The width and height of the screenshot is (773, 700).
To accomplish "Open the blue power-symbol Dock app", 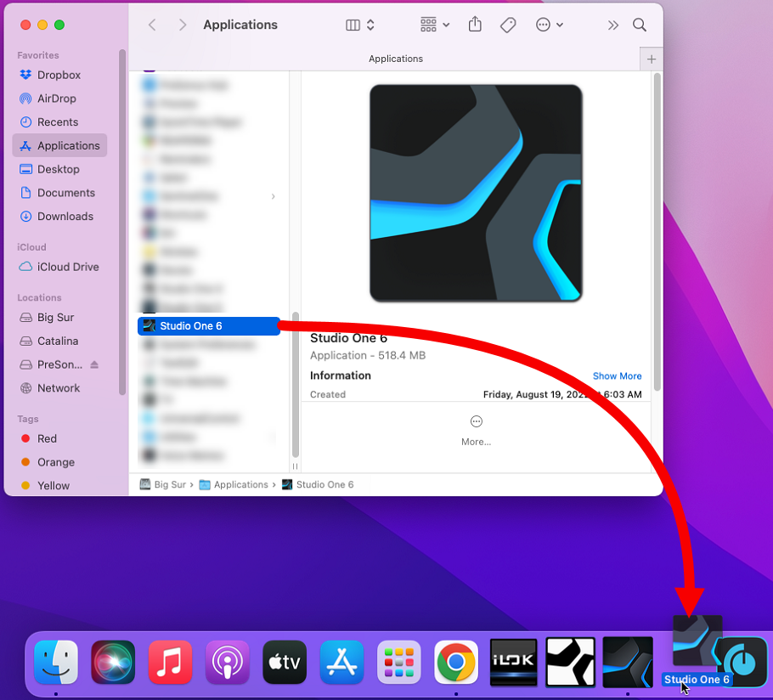I will tap(743, 661).
